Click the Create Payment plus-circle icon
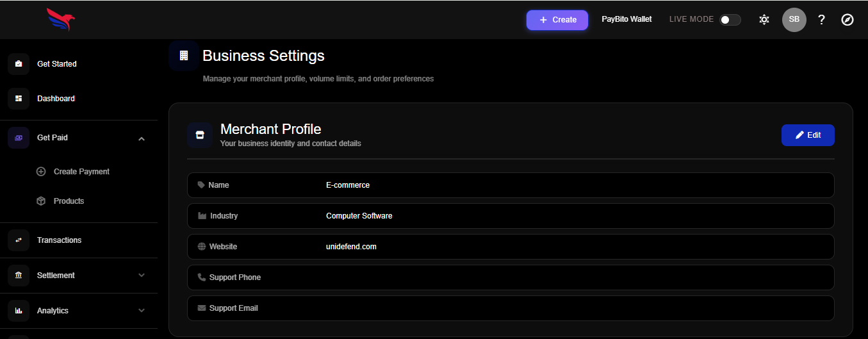This screenshot has height=339, width=868. pos(41,172)
